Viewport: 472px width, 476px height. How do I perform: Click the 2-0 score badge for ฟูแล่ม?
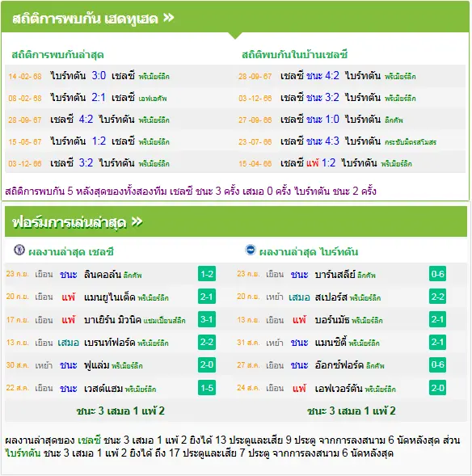coord(207,364)
